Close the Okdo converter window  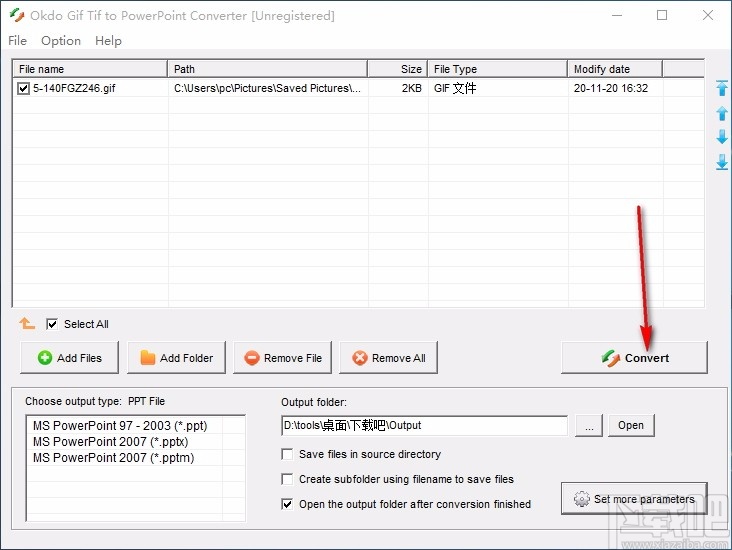(708, 15)
